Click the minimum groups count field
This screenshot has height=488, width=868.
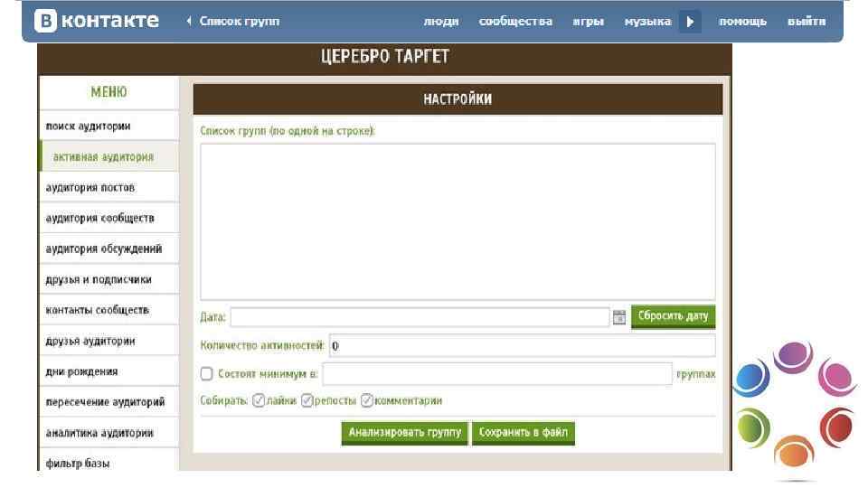coord(497,374)
